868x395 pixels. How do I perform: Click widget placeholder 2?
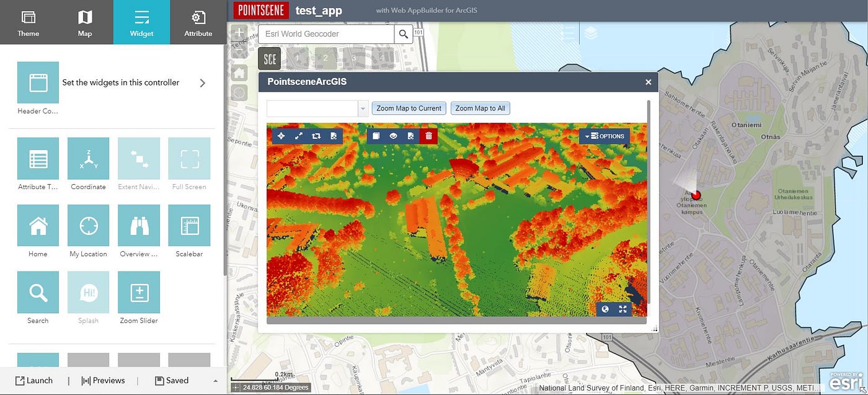[x=325, y=59]
